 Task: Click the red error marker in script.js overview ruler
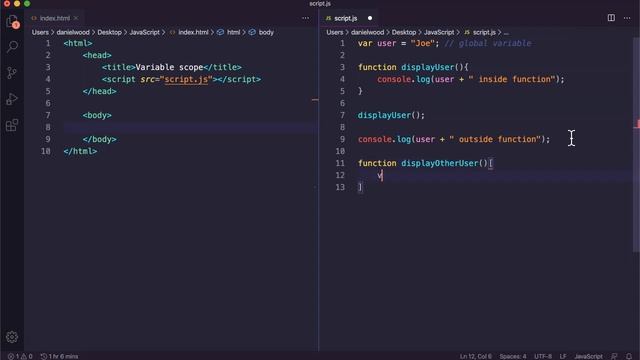pos(636,124)
